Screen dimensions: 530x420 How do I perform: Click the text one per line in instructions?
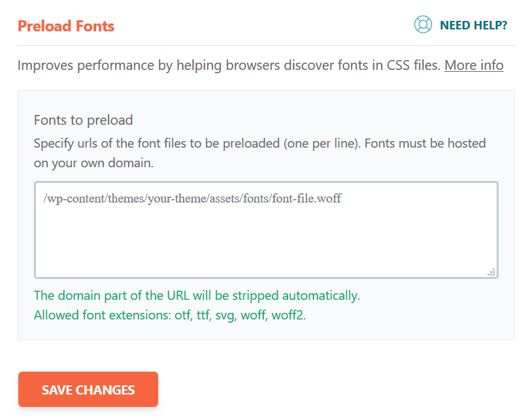322,143
